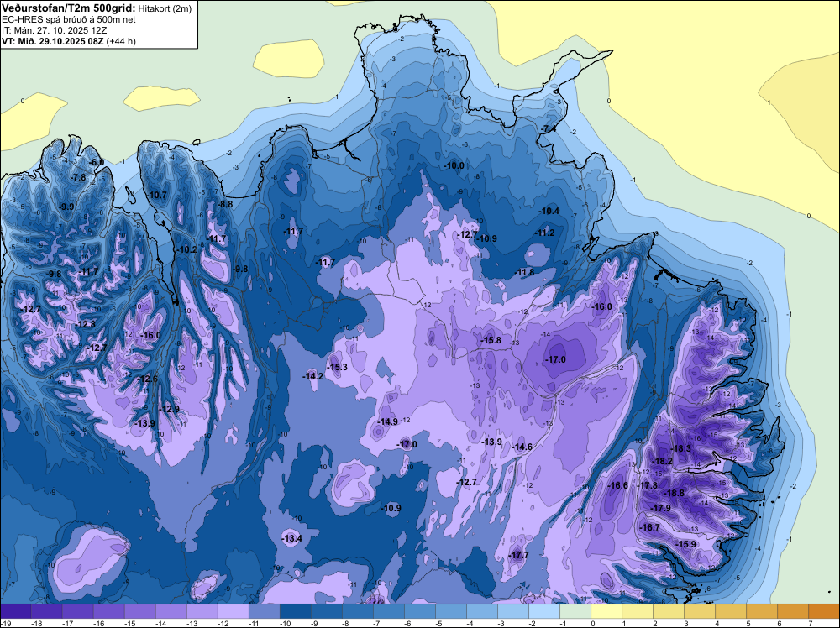The height and width of the screenshot is (628, 840).
Task: Click legend swatch between -1 and 0
Action: tap(575, 611)
